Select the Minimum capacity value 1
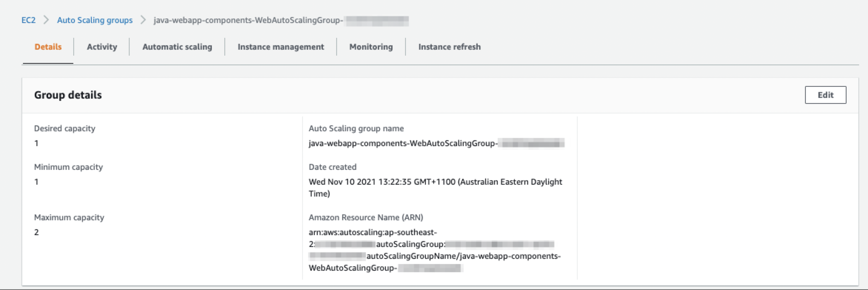Viewport: 868px width, 290px height. pos(36,182)
